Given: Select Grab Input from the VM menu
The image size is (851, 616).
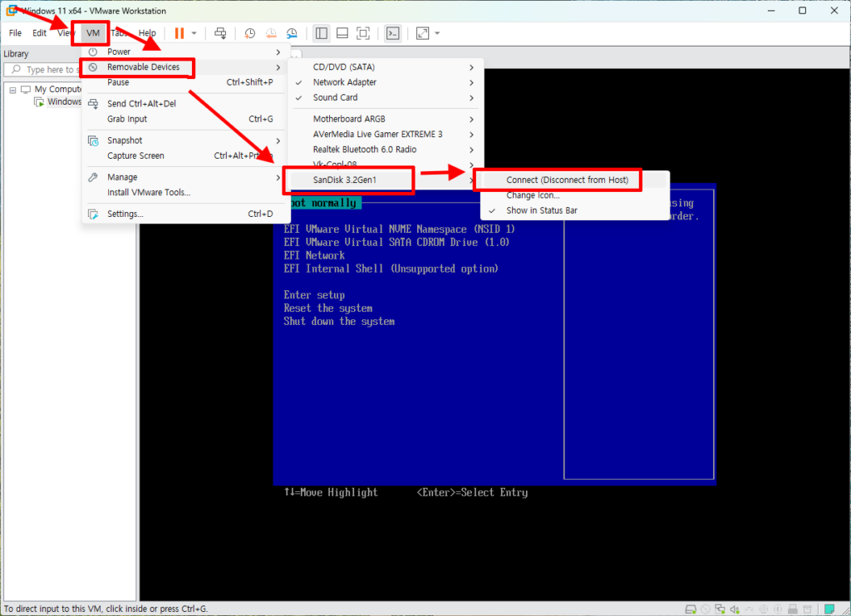Looking at the screenshot, I should (184, 119).
